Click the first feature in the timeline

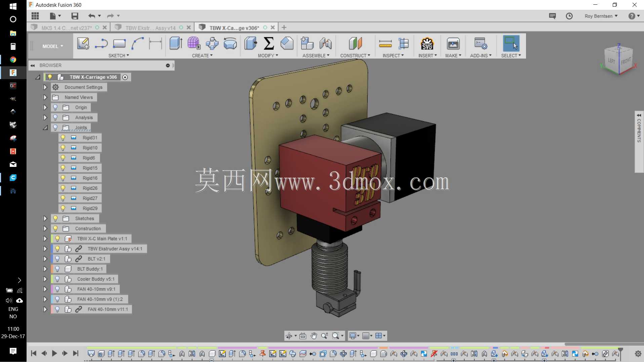click(91, 354)
